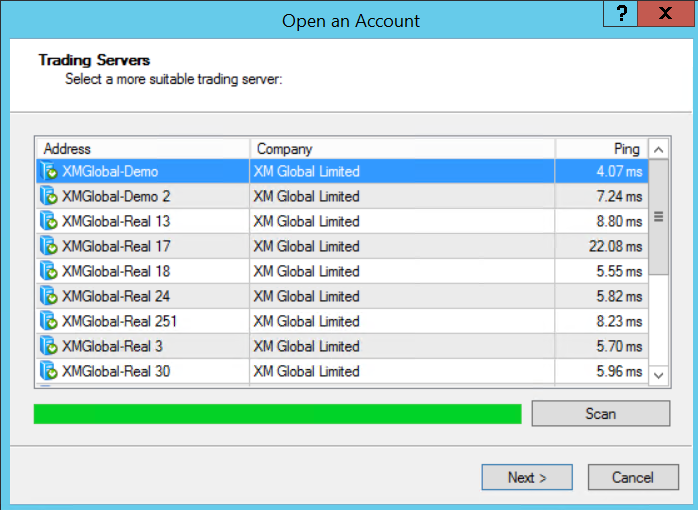Viewport: 698px width, 510px height.
Task: Pick the XMGlobal-Real 18 server address
Action: (116, 271)
